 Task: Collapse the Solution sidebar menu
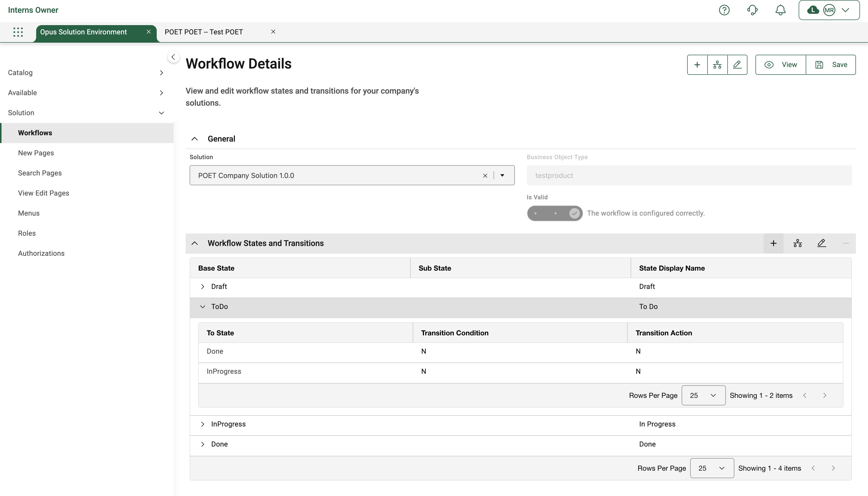click(87, 113)
